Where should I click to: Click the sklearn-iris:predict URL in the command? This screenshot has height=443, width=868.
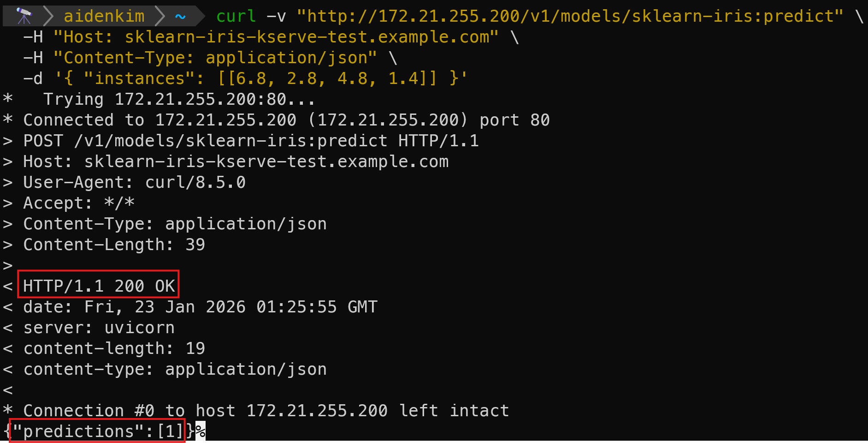click(x=570, y=16)
